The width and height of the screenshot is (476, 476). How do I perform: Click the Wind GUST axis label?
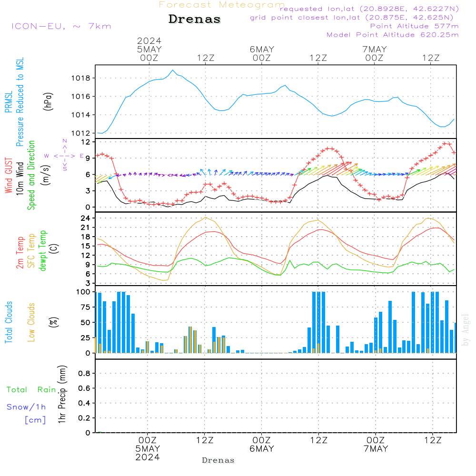tap(9, 175)
